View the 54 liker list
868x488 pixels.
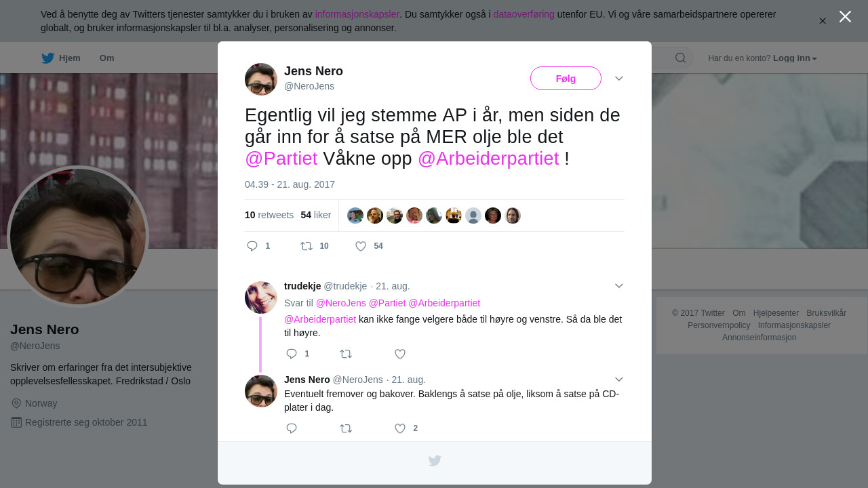315,215
